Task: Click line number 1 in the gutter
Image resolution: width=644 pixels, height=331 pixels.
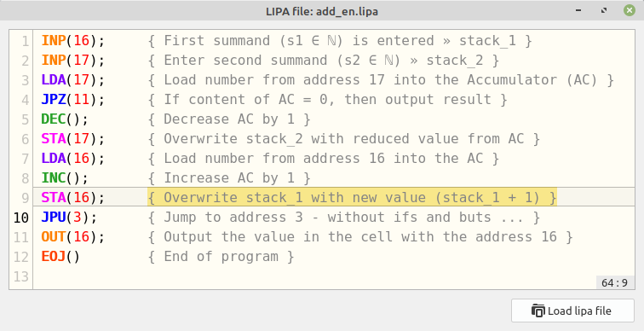Action: [25, 41]
